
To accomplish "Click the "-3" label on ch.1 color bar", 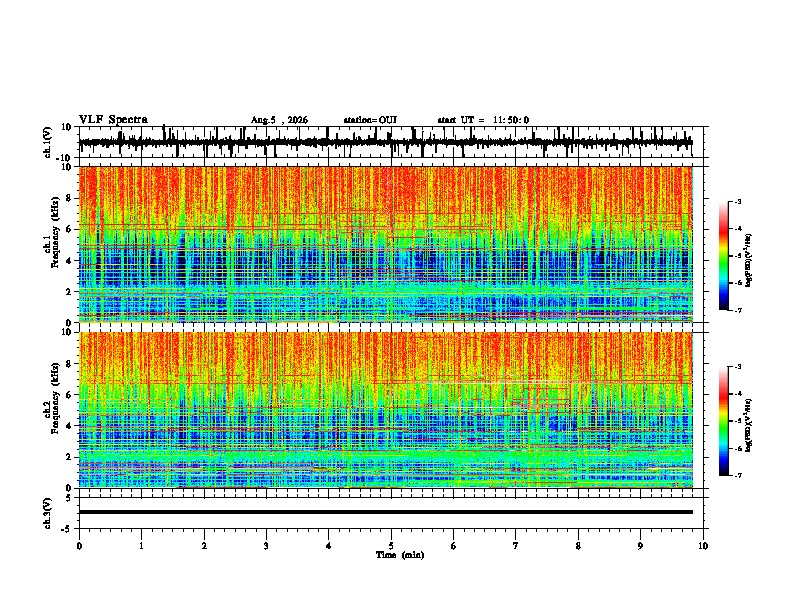I will (738, 201).
